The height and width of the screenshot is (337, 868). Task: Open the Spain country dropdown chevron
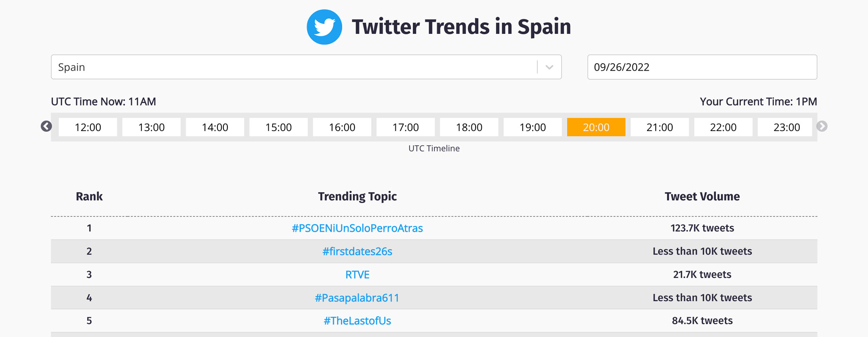[549, 67]
